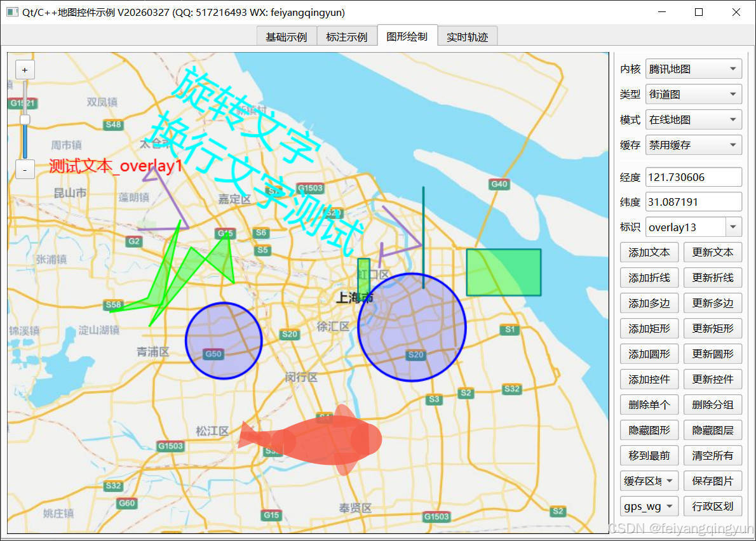Click the 添加圆形 button
Screen dimensions: 756x541
coord(649,354)
